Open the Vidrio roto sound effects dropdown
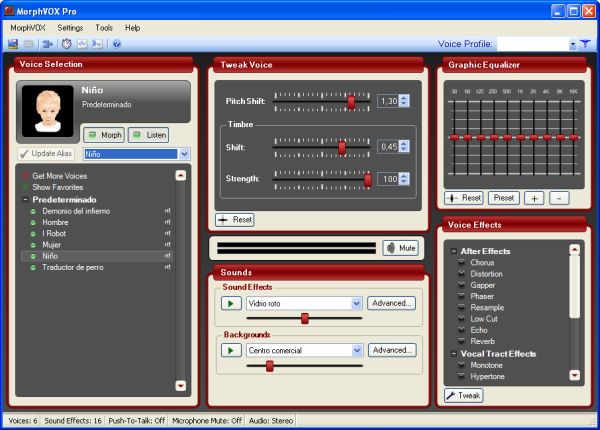 [356, 303]
